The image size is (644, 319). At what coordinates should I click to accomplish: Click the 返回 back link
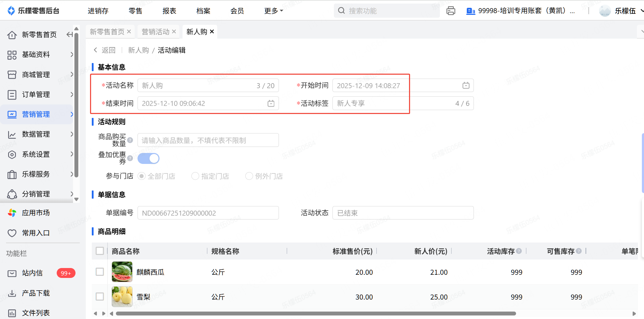pyautogui.click(x=105, y=50)
